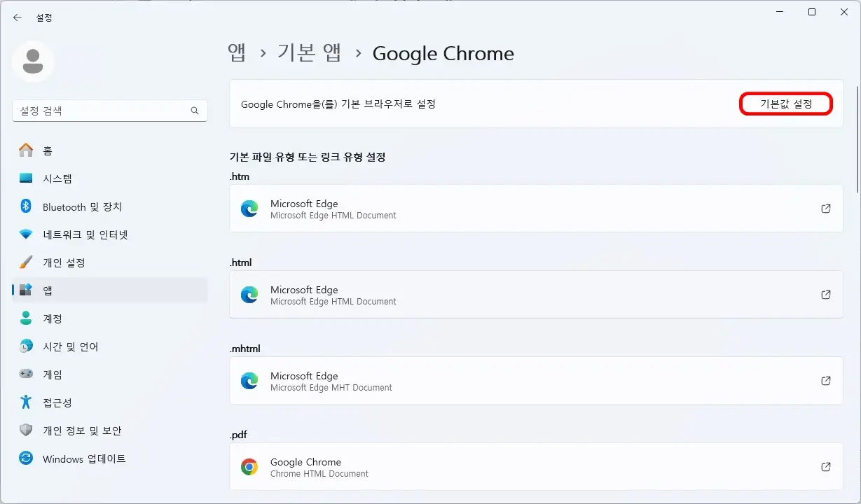Click the 기본 앱 breadcrumb link
This screenshot has width=861, height=504.
309,53
